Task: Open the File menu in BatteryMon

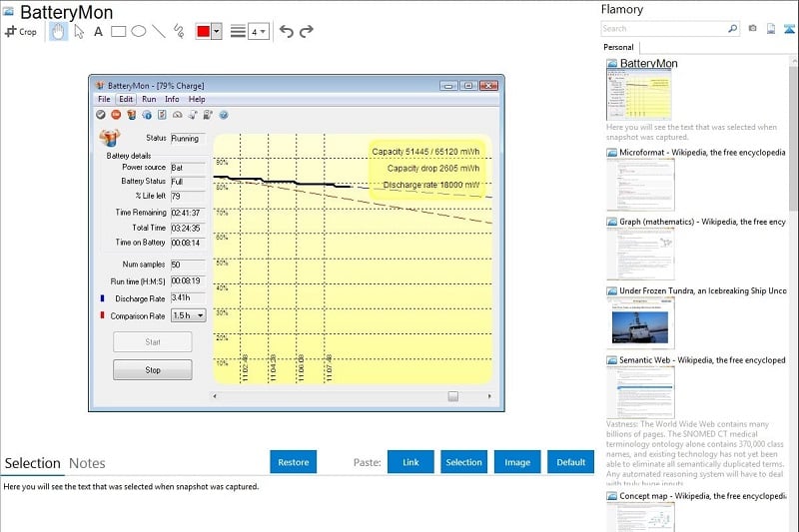Action: pyautogui.click(x=104, y=99)
